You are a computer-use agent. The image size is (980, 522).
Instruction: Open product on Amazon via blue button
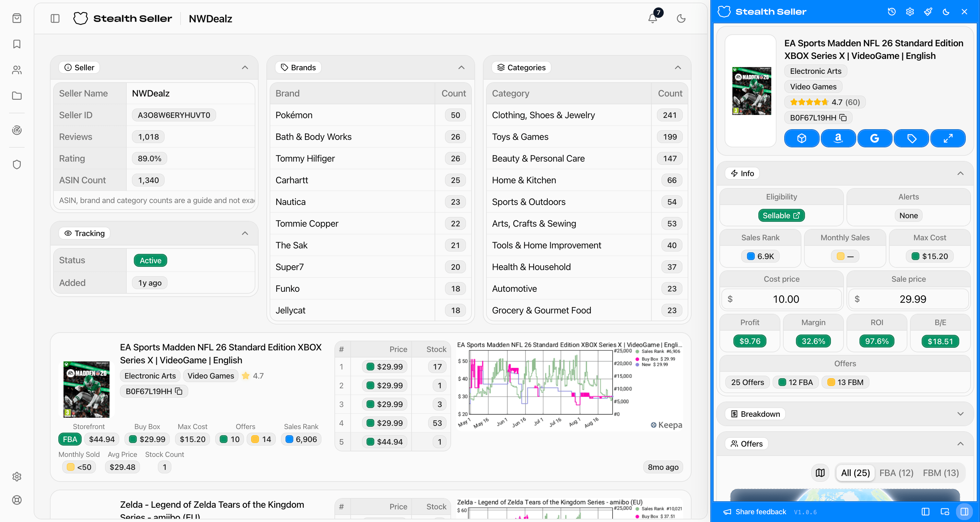point(838,138)
